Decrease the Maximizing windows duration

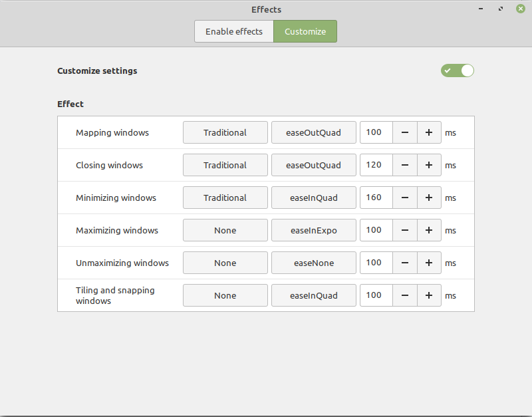[405, 230]
